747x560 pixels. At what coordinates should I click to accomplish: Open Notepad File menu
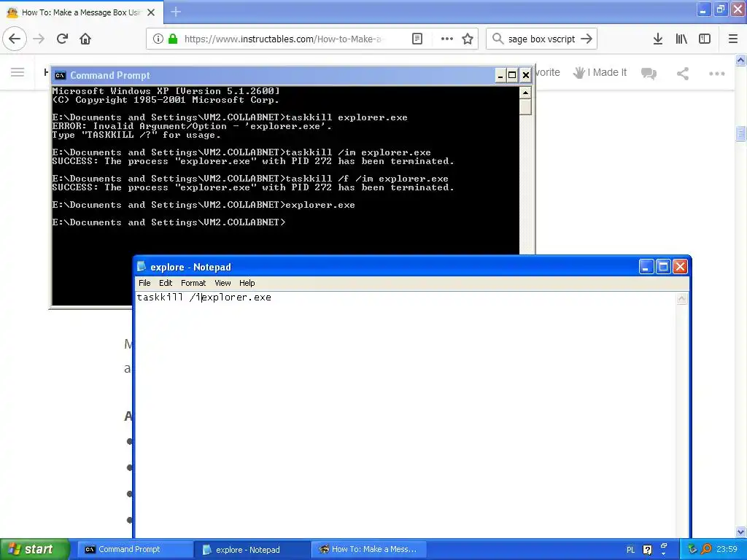click(144, 283)
